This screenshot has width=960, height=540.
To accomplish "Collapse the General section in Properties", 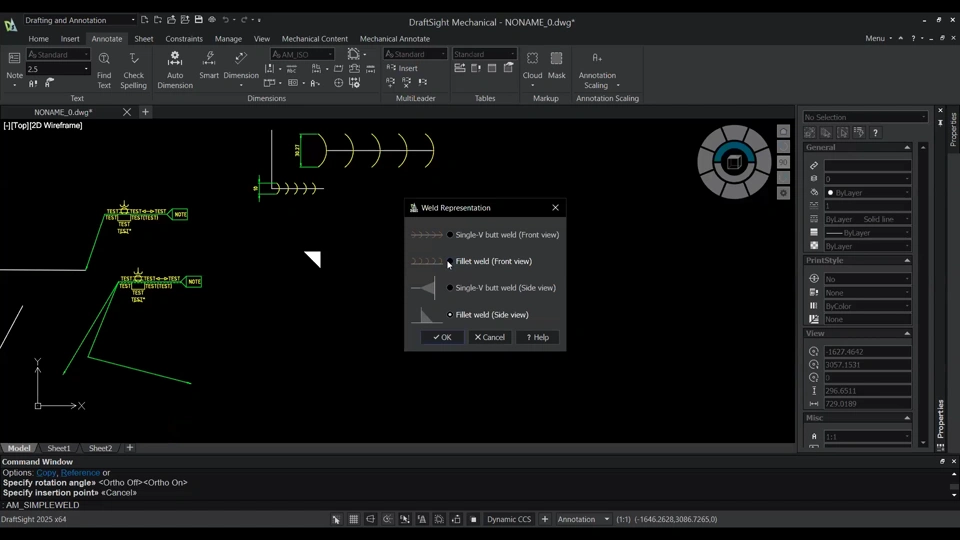I will [907, 148].
